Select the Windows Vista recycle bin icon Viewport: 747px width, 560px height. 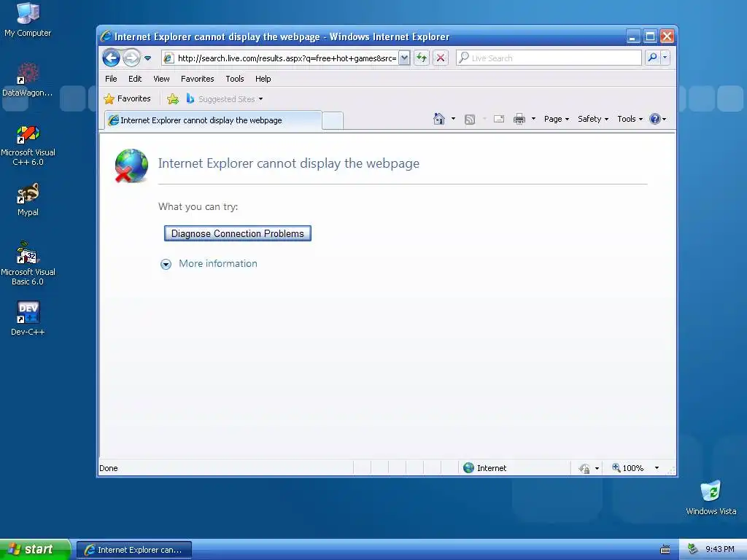(711, 497)
